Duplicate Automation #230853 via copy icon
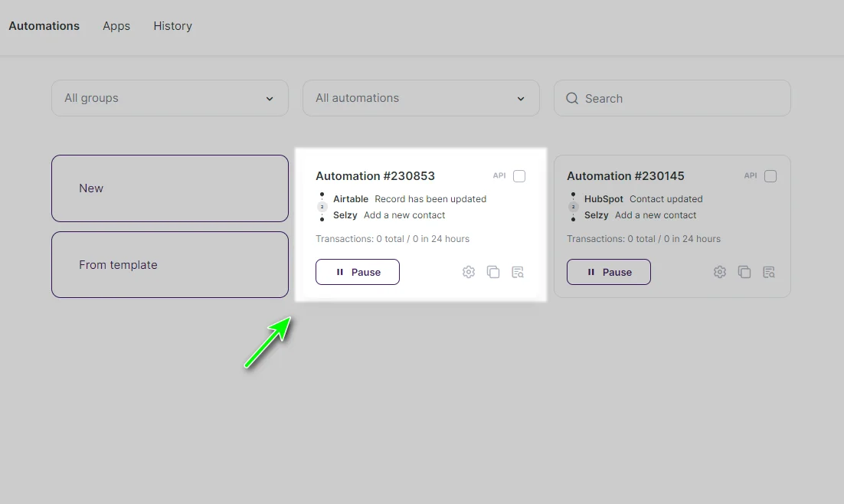 [x=493, y=271]
